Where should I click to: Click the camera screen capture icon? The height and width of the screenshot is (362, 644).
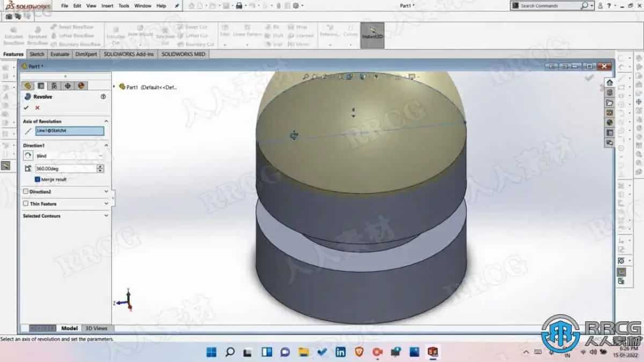click(x=9, y=16)
